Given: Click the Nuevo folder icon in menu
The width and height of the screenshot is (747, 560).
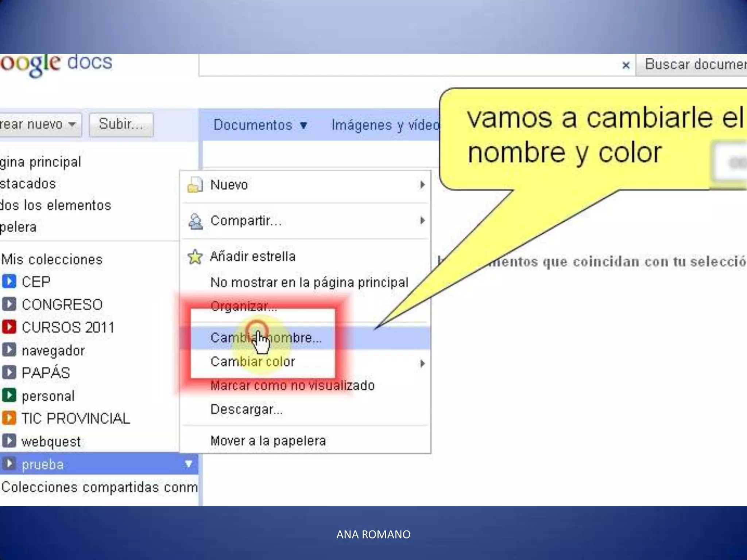Looking at the screenshot, I should click(x=195, y=185).
